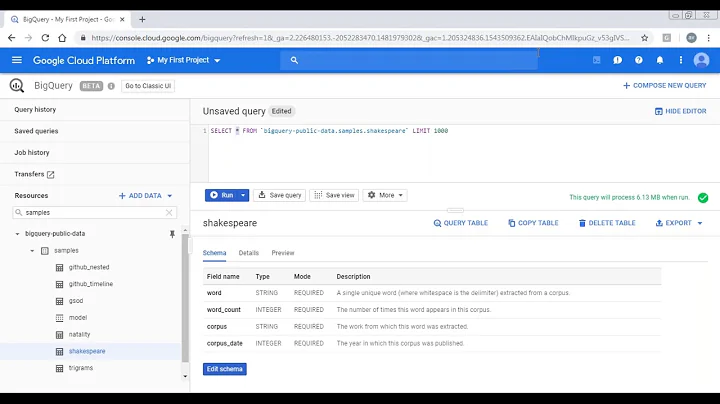Activate Cloud Shell icon in header
Screen dimensions: 720x404
pos(596,60)
